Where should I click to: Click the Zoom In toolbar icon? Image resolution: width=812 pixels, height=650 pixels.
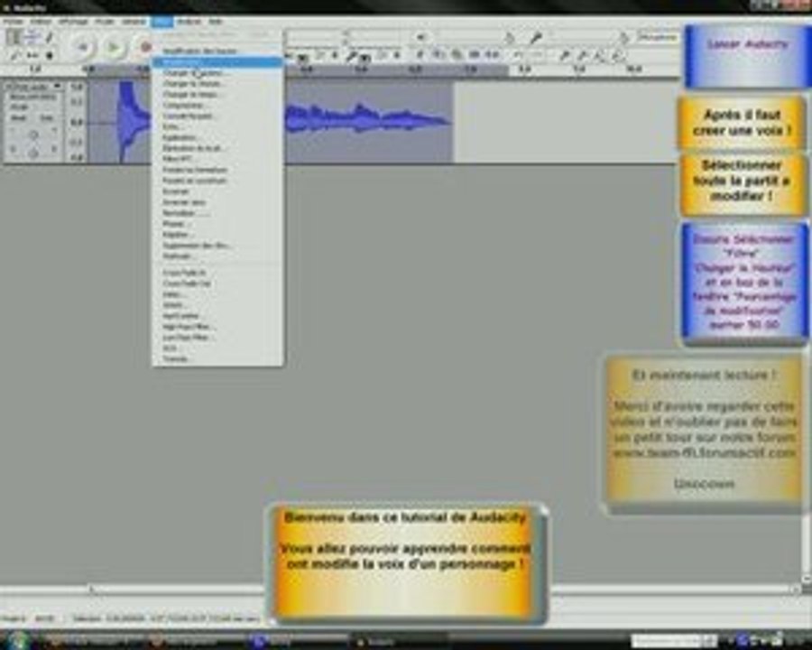(x=565, y=55)
